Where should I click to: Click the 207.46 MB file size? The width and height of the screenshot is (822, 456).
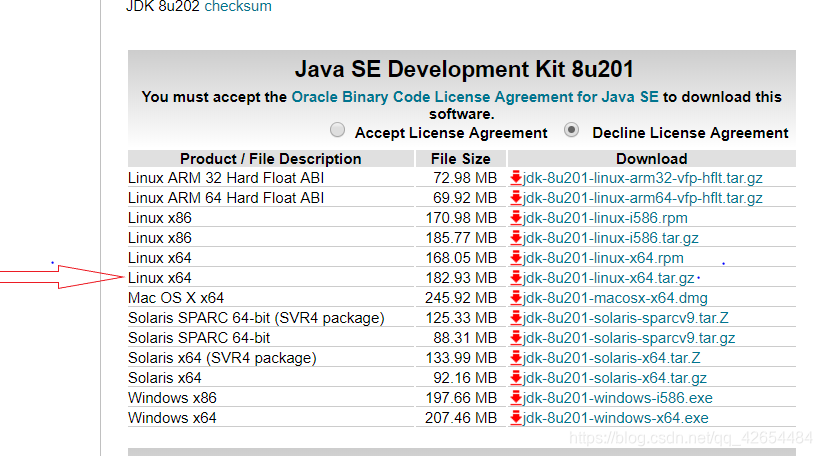tap(461, 418)
